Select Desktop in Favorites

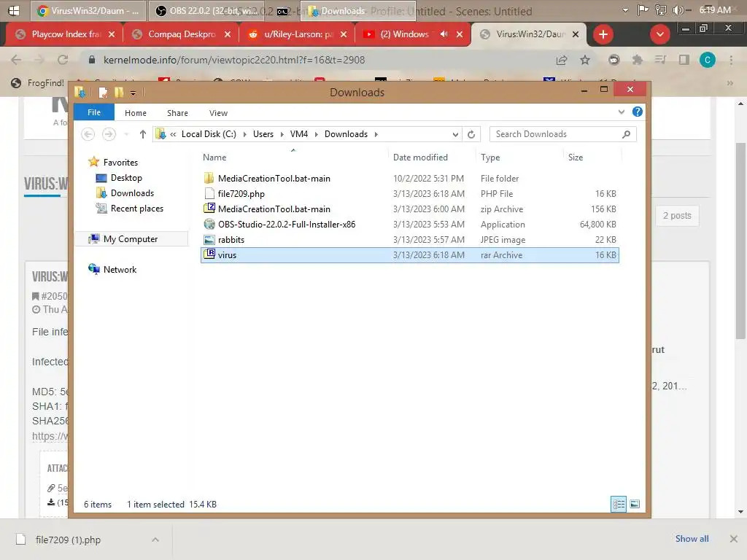[x=125, y=178]
